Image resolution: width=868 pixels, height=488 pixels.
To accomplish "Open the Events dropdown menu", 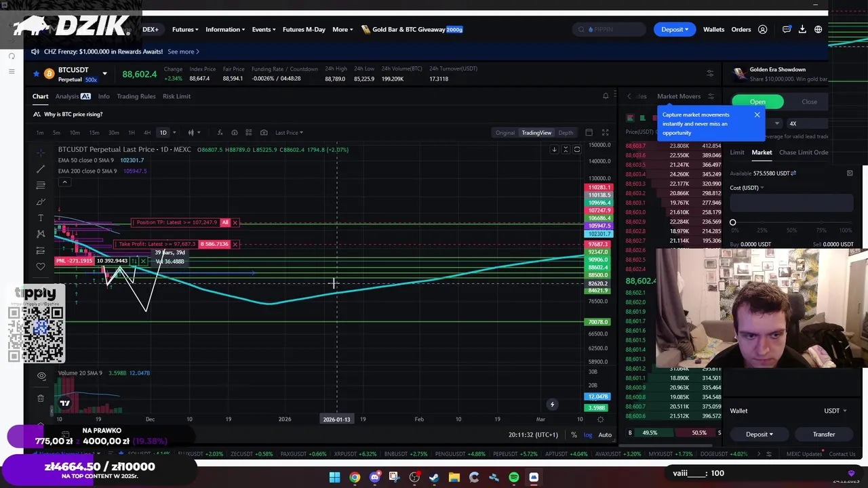I will pyautogui.click(x=264, y=29).
